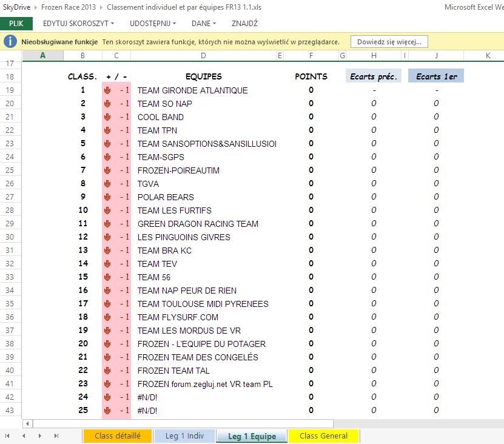Select column A header
Image resolution: width=504 pixels, height=444 pixels.
(42, 56)
